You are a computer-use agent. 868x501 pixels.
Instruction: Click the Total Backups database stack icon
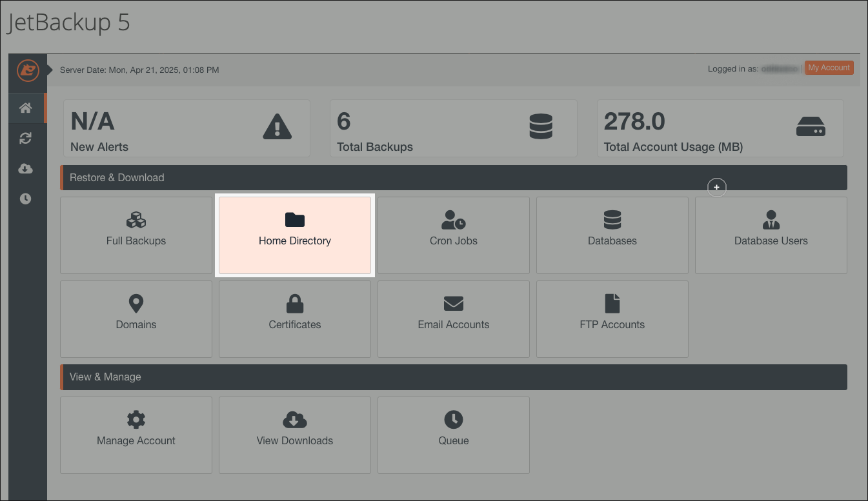point(541,126)
